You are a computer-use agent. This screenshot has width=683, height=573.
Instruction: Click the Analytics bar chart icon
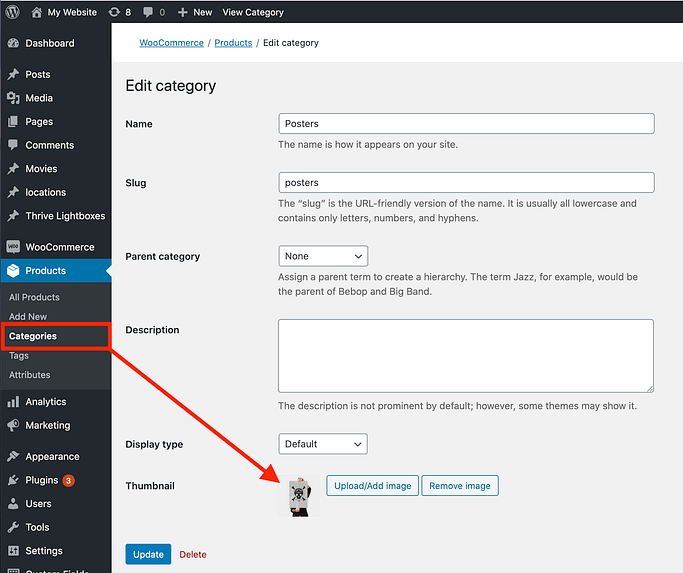[14, 402]
